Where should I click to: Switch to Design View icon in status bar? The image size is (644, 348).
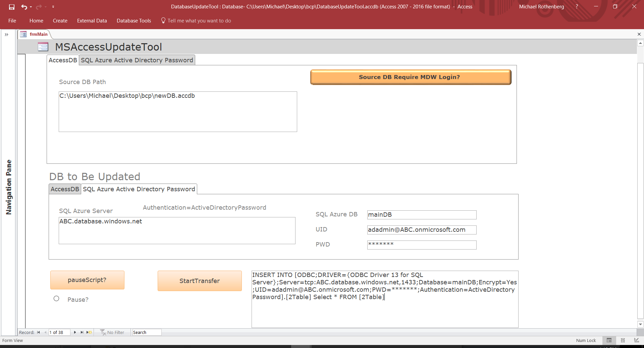(x=637, y=340)
